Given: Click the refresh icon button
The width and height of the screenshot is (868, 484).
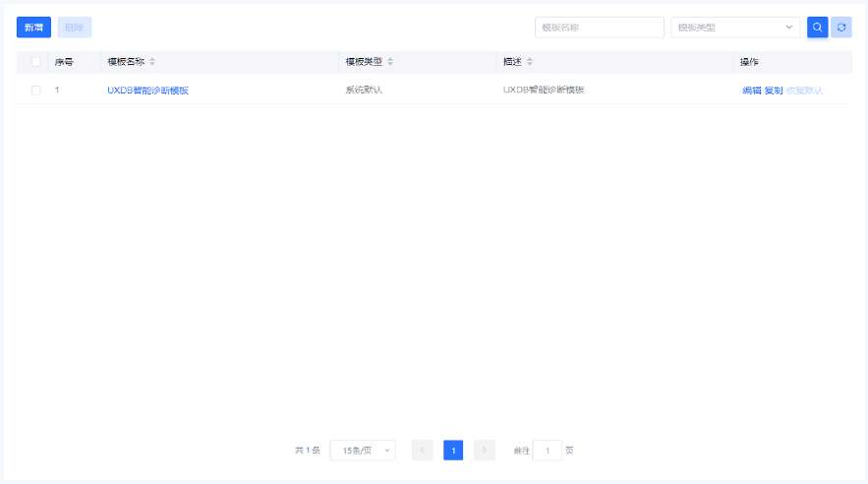Looking at the screenshot, I should 841,28.
